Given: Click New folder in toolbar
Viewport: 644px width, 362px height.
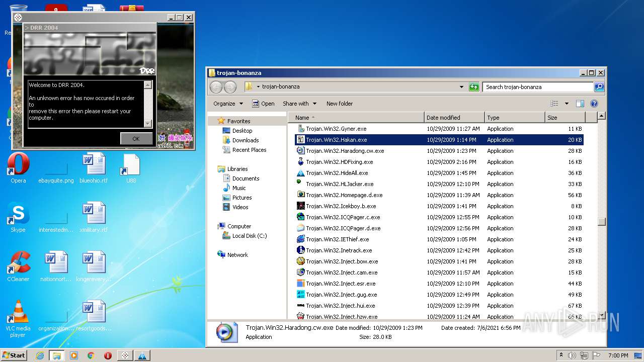Looking at the screenshot, I should (340, 104).
